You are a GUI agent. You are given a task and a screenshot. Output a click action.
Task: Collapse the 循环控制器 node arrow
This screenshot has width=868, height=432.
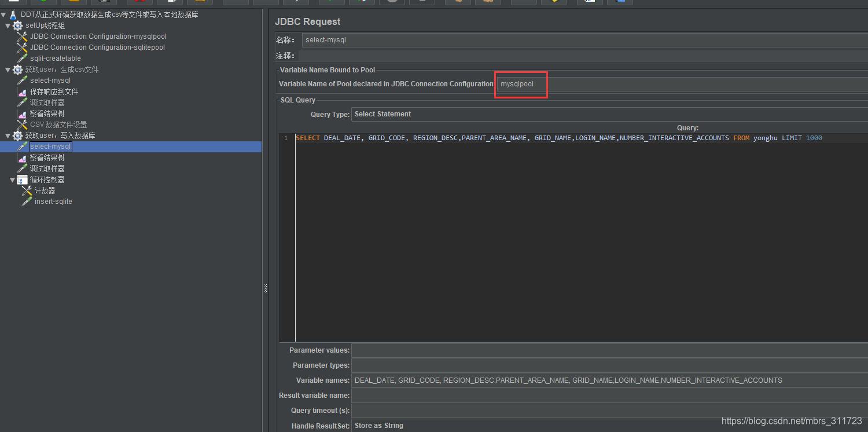click(13, 180)
